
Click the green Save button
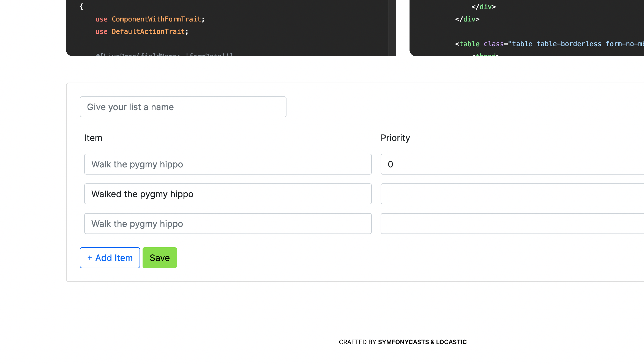pyautogui.click(x=160, y=258)
